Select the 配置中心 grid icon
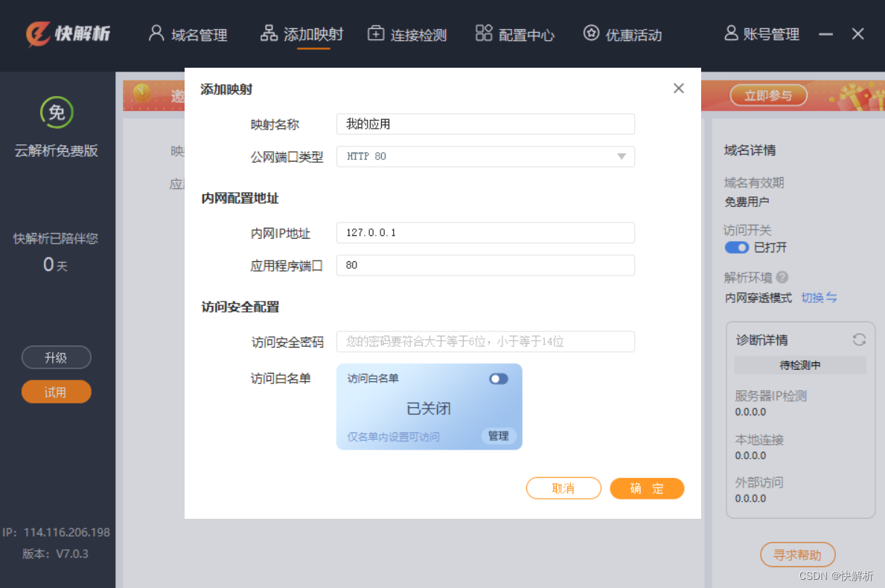Screen dimensions: 885x588 point(484,33)
